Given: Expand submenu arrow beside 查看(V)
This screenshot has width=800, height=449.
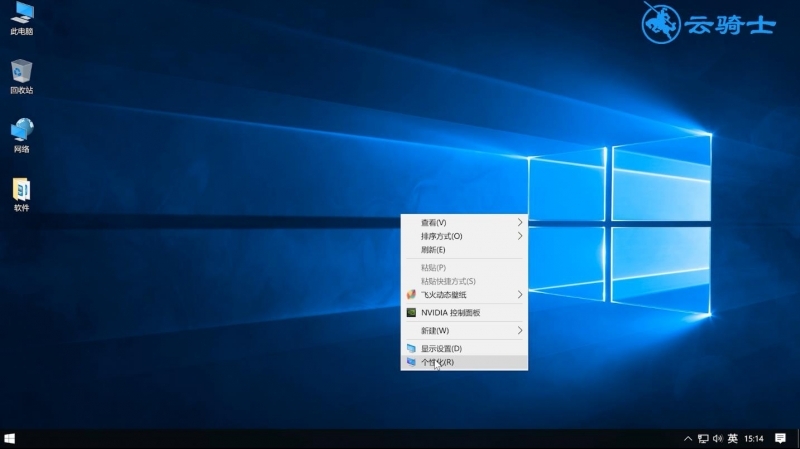Looking at the screenshot, I should pyautogui.click(x=519, y=222).
